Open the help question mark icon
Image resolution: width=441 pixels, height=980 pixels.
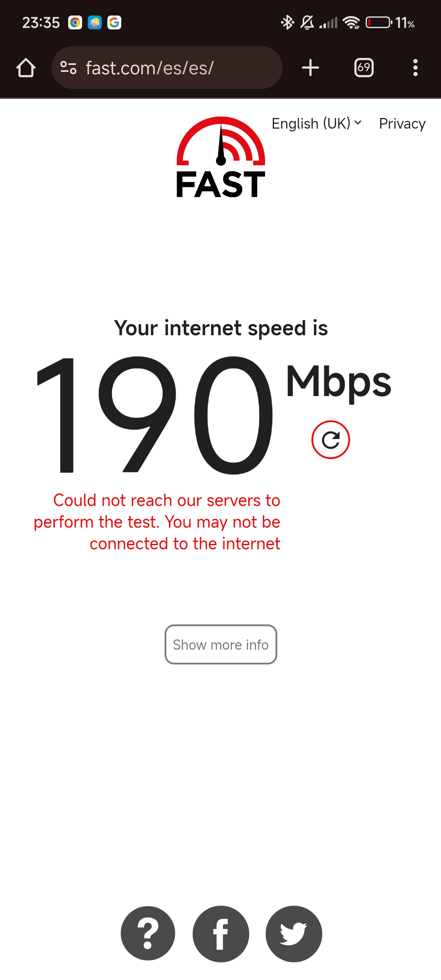(x=148, y=933)
